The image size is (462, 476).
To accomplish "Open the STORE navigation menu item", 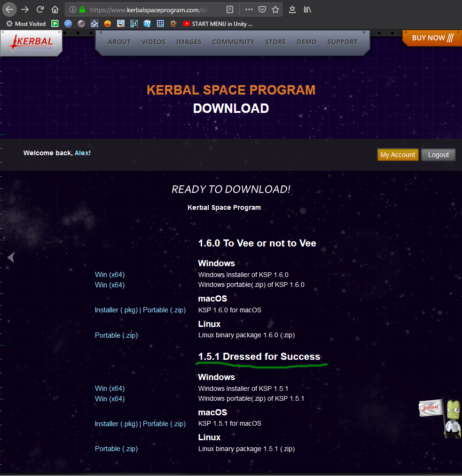I will pyautogui.click(x=275, y=42).
